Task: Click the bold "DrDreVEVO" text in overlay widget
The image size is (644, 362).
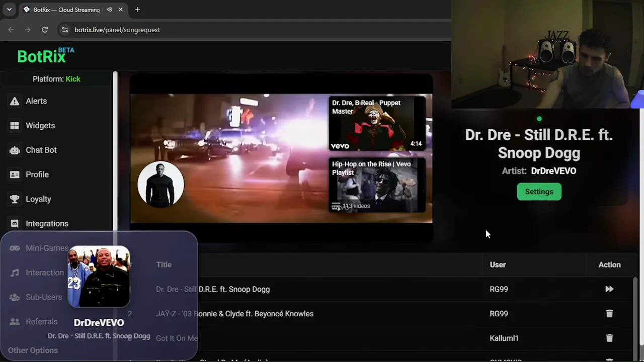Action: click(99, 323)
